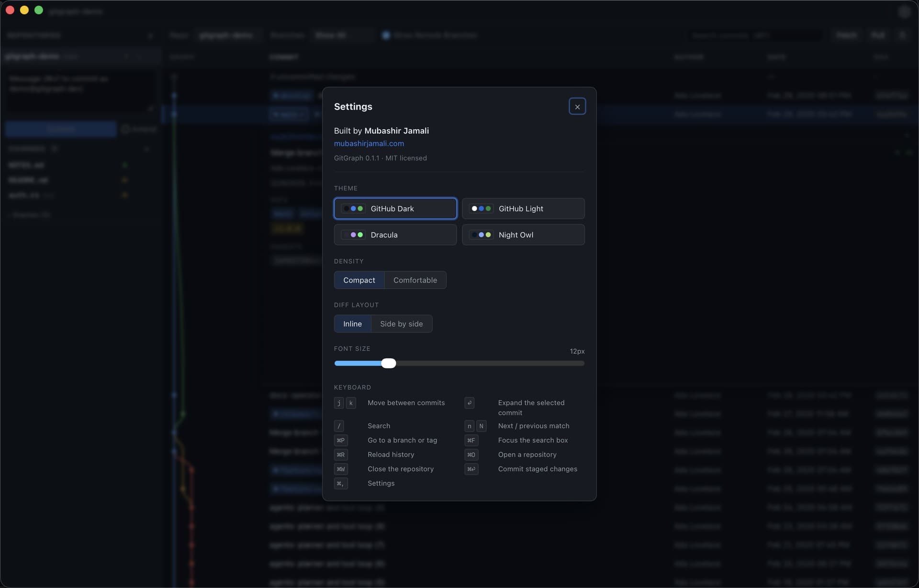
Task: Click the "Commit staged changes" description
Action: pos(538,469)
